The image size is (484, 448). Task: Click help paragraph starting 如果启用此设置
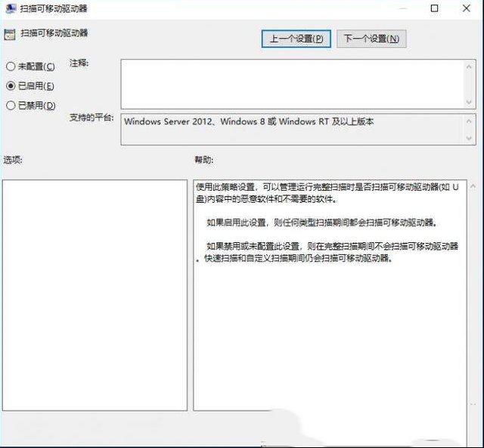pyautogui.click(x=322, y=222)
